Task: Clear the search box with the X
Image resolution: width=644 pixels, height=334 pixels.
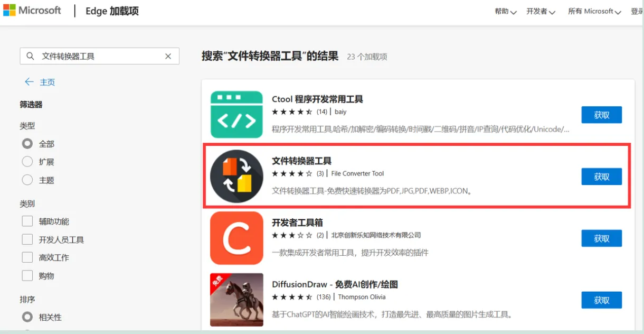Action: (x=168, y=56)
